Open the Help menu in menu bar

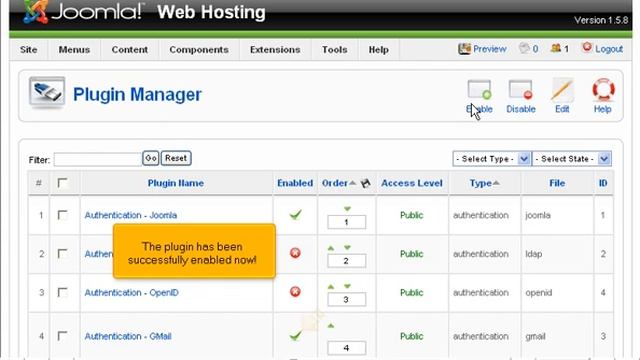(x=378, y=50)
